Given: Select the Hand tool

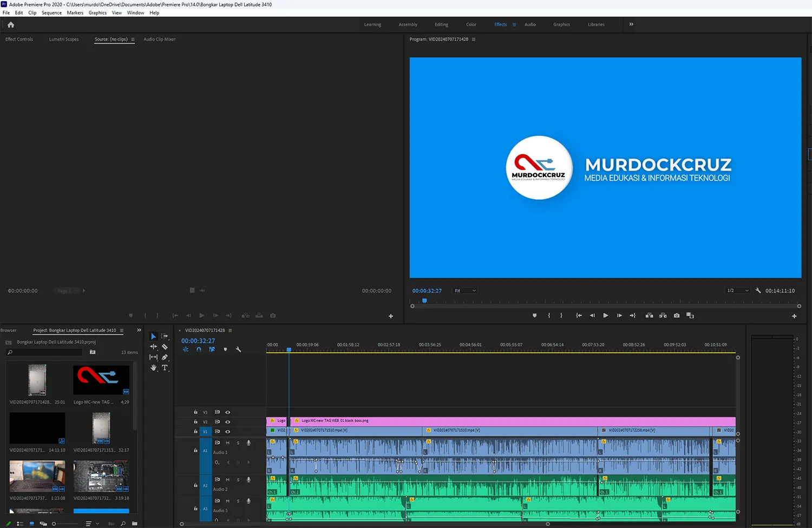Looking at the screenshot, I should (154, 368).
